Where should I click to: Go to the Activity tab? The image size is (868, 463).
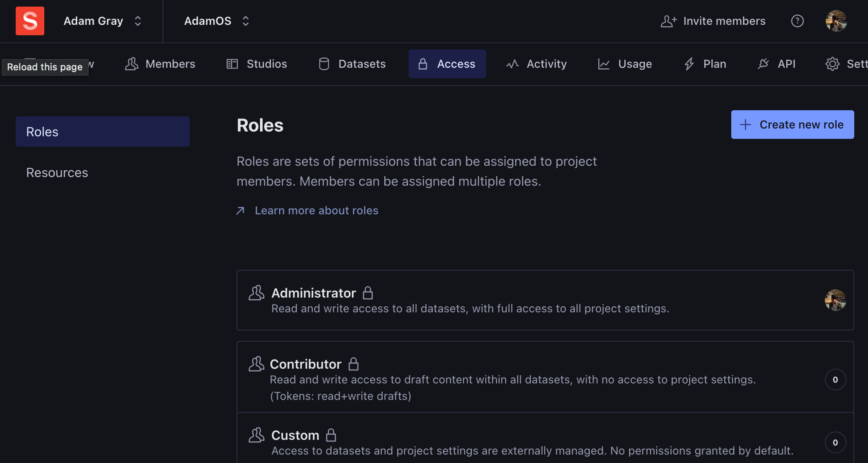536,64
